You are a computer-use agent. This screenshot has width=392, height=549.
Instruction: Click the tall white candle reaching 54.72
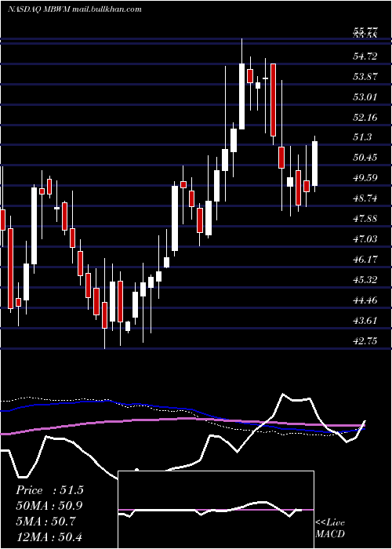pyautogui.click(x=241, y=96)
